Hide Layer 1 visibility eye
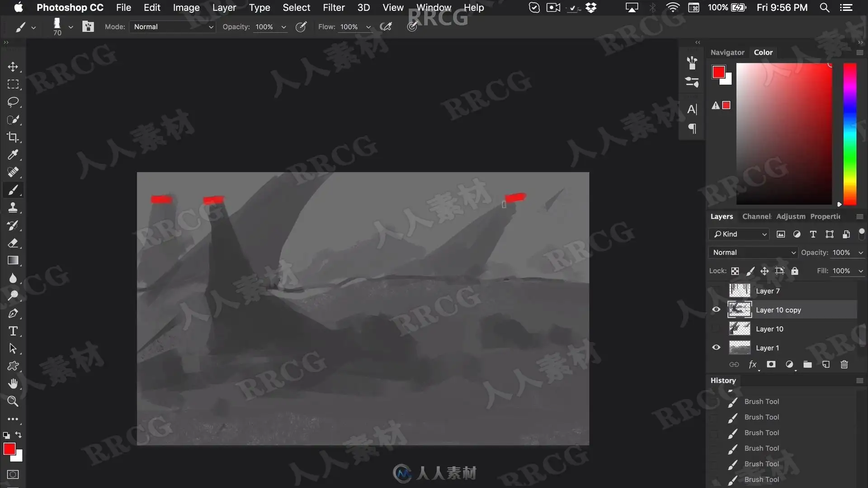Image resolution: width=868 pixels, height=488 pixels. (x=716, y=347)
